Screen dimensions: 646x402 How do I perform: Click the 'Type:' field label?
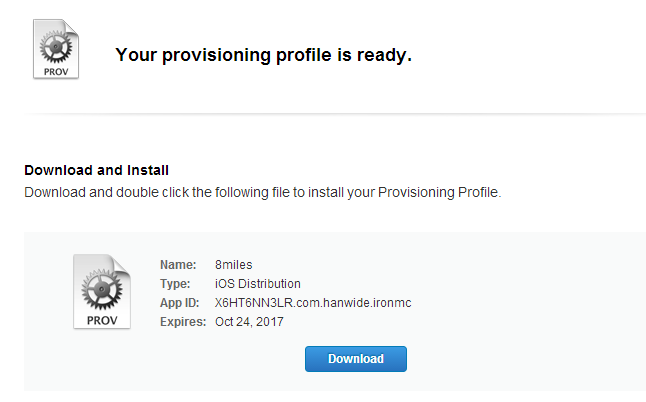click(177, 284)
